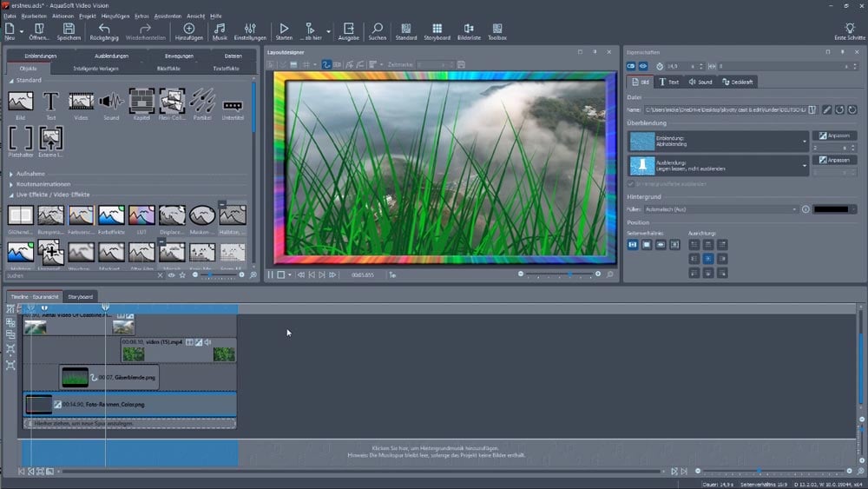Pick the LUT live effect
This screenshot has width=868, height=489.
tap(141, 216)
